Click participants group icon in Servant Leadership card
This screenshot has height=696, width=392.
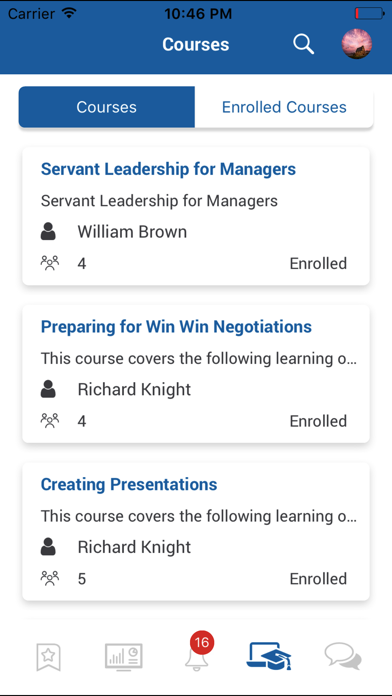pyautogui.click(x=49, y=263)
